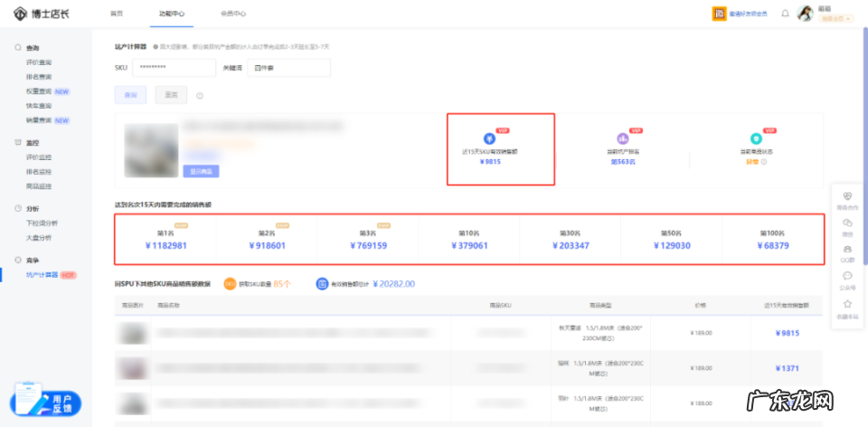Expand the membership dropdown under username
The height and width of the screenshot is (427, 868).
click(835, 18)
